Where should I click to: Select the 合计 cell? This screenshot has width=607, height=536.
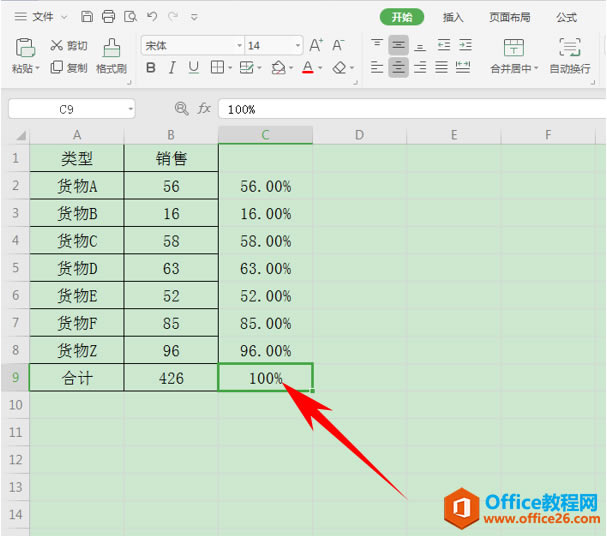click(77, 377)
